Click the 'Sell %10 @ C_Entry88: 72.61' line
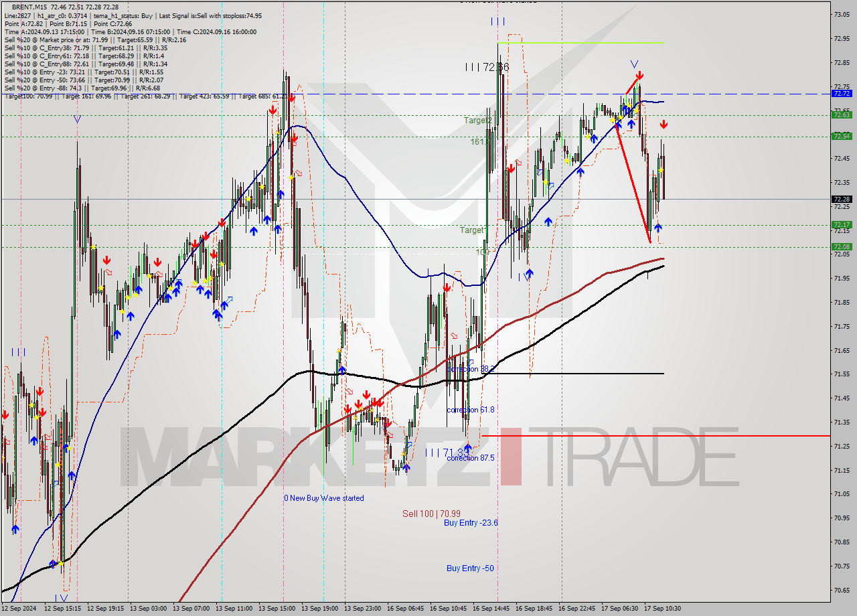 point(86,64)
